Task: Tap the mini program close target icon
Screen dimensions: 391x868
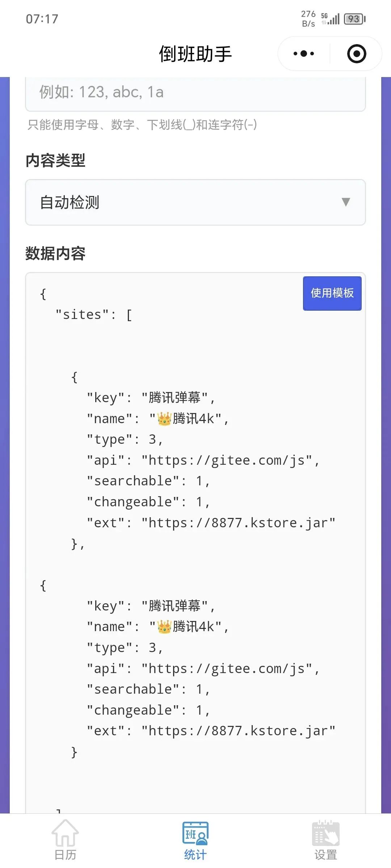Action: tap(357, 54)
